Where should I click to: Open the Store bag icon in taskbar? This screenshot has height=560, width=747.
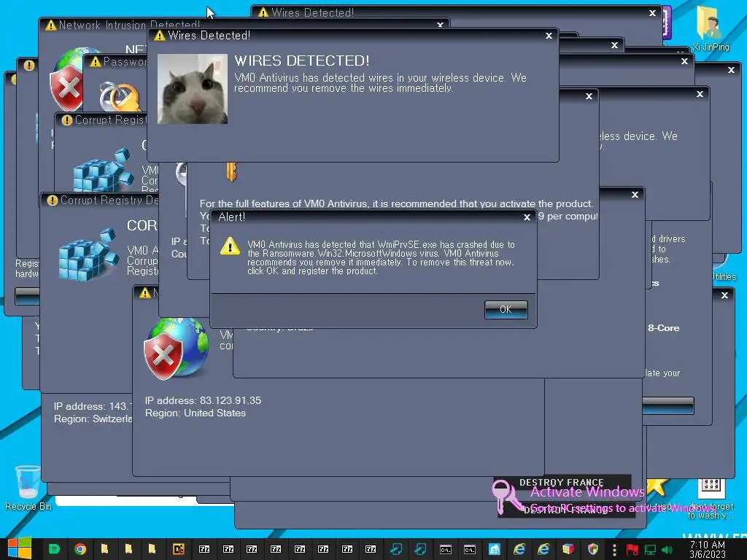point(495,549)
